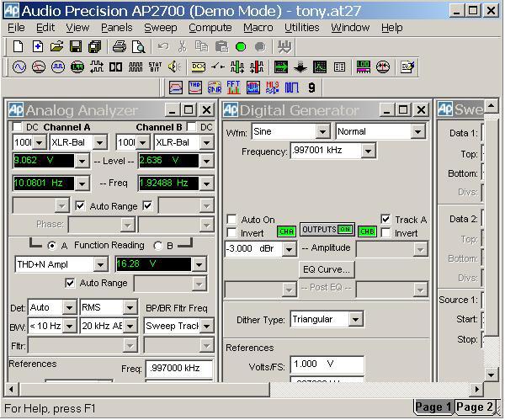505x420 pixels.
Task: Click the Print icon in toolbar
Action: [119, 47]
